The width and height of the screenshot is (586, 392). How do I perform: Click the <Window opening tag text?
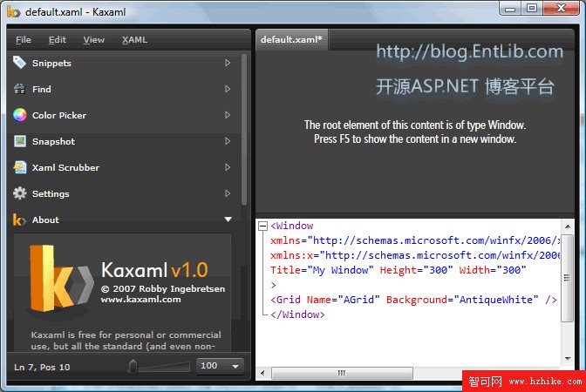[x=292, y=226]
